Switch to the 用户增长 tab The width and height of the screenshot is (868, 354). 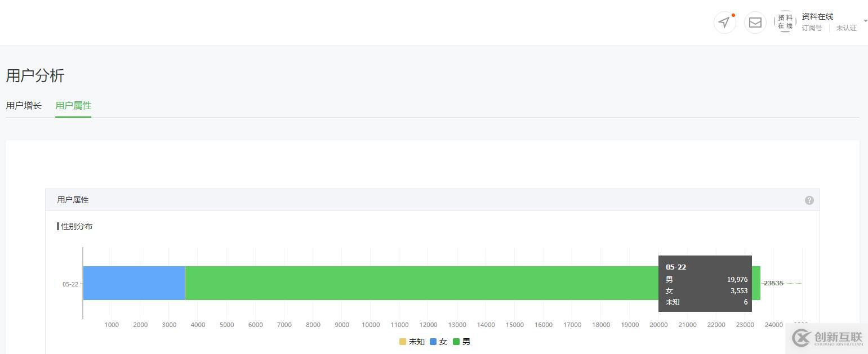click(x=24, y=105)
